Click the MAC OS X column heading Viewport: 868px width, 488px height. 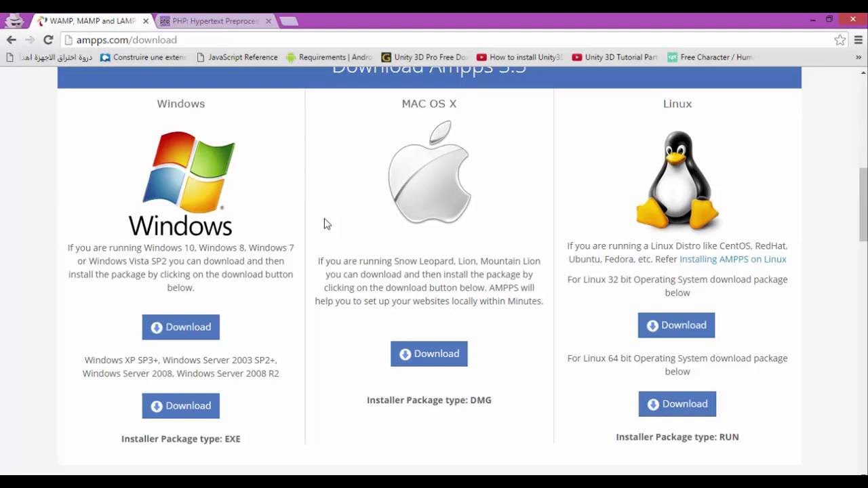[429, 104]
